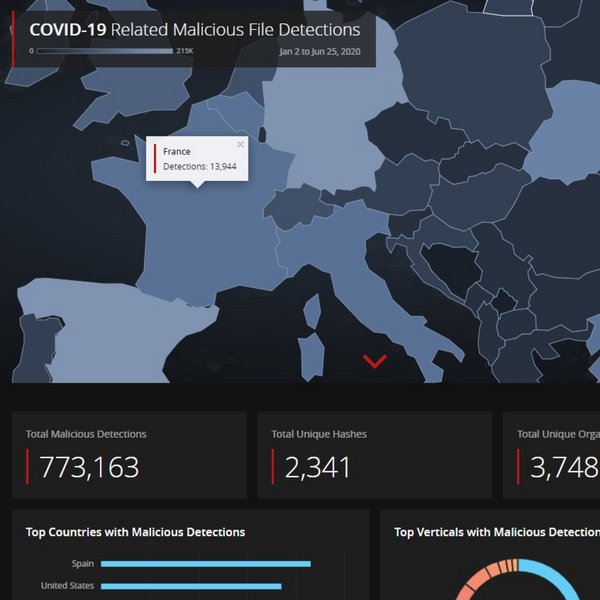Screen dimensions: 600x600
Task: Click the United States chart label
Action: click(x=67, y=586)
